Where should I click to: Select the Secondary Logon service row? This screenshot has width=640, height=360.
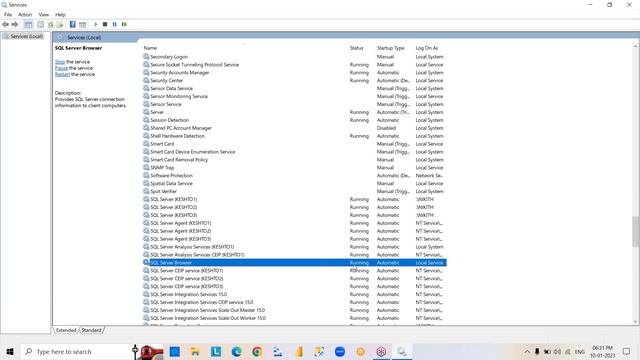(294, 57)
